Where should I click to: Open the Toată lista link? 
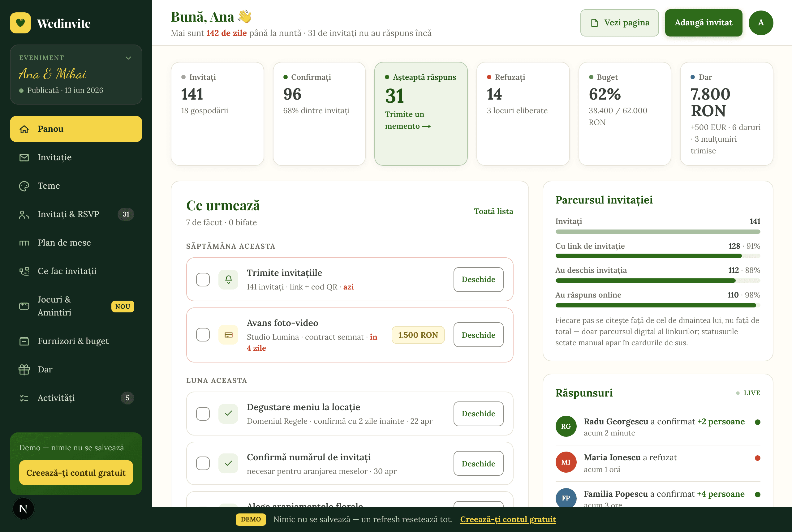click(493, 211)
